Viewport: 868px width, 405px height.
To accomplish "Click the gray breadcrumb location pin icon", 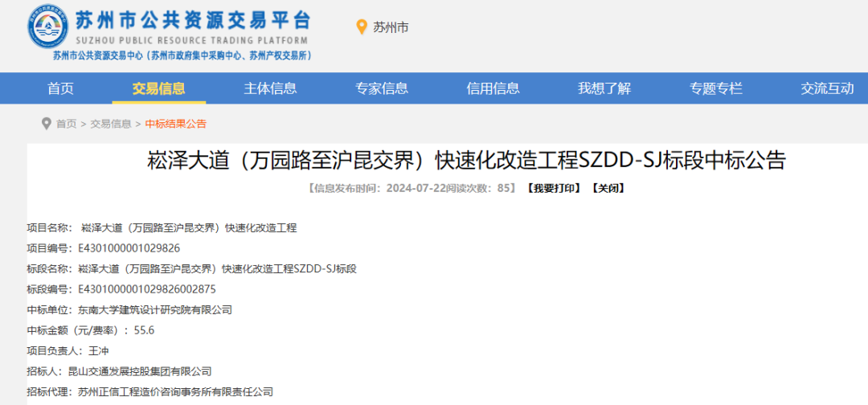I will (x=46, y=124).
